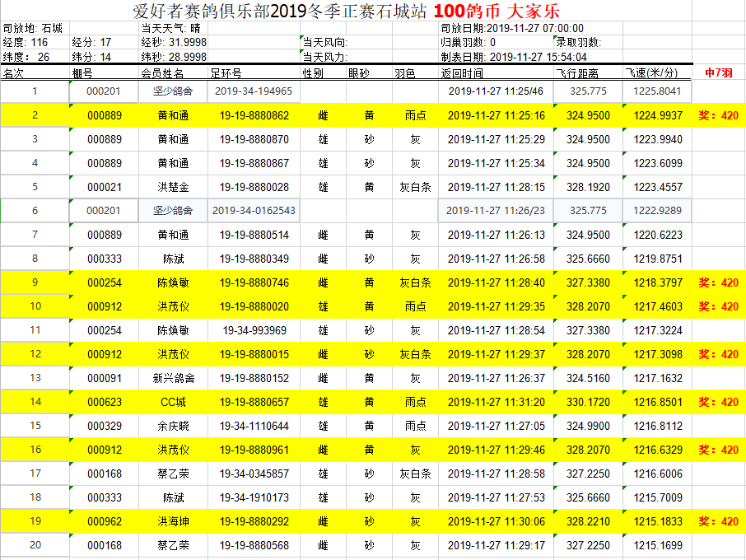This screenshot has width=746, height=560.
Task: Select the title '爱好者赛鸽俱乐部2019冬季正赛石城站'
Action: point(279,11)
